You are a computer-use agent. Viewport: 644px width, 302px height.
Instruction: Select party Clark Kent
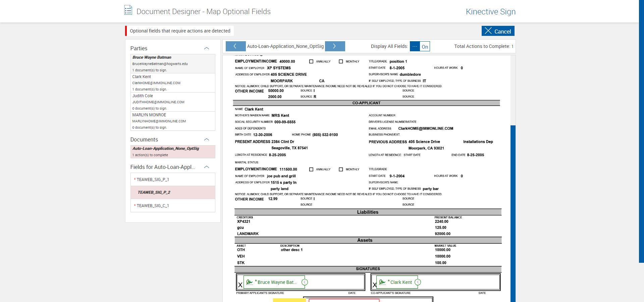173,83
